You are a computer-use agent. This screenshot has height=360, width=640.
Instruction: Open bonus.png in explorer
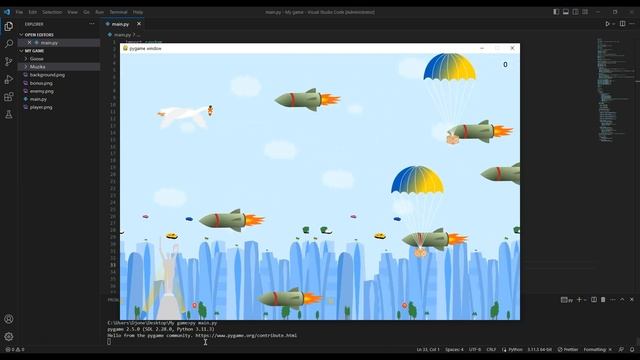pos(41,83)
